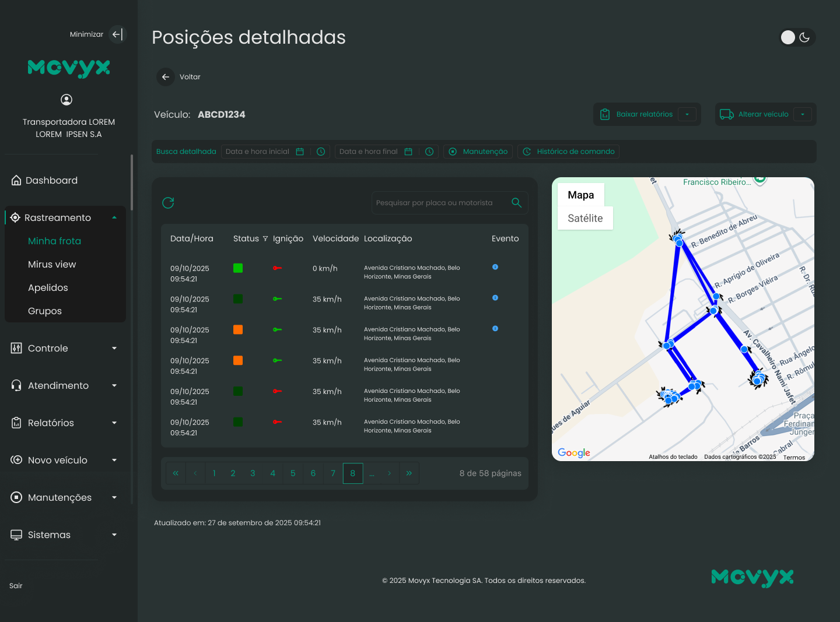Viewport: 840px width, 622px height.
Task: Expand the Manutenções menu
Action: pos(114,497)
